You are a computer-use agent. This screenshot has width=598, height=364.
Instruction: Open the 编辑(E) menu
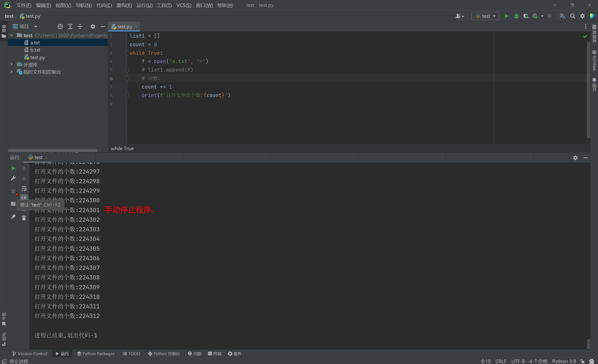click(43, 5)
